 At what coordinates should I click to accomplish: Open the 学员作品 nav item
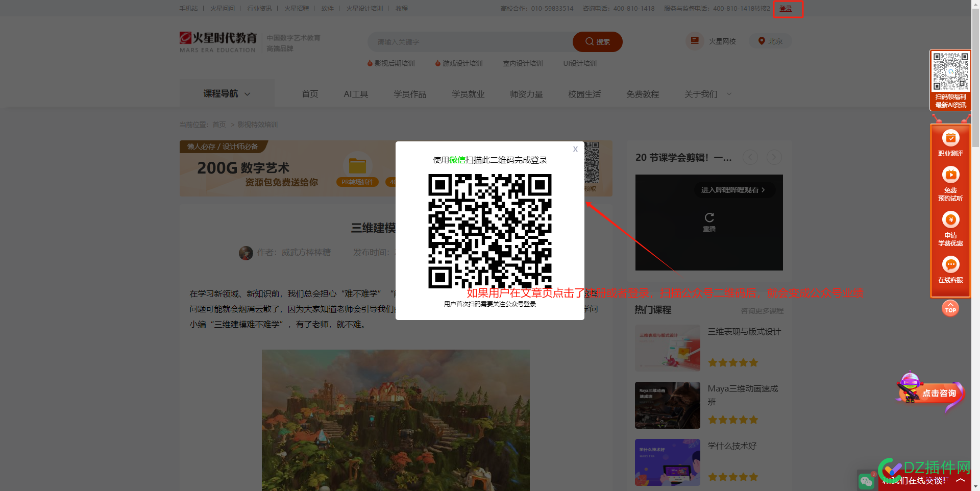[x=410, y=94]
